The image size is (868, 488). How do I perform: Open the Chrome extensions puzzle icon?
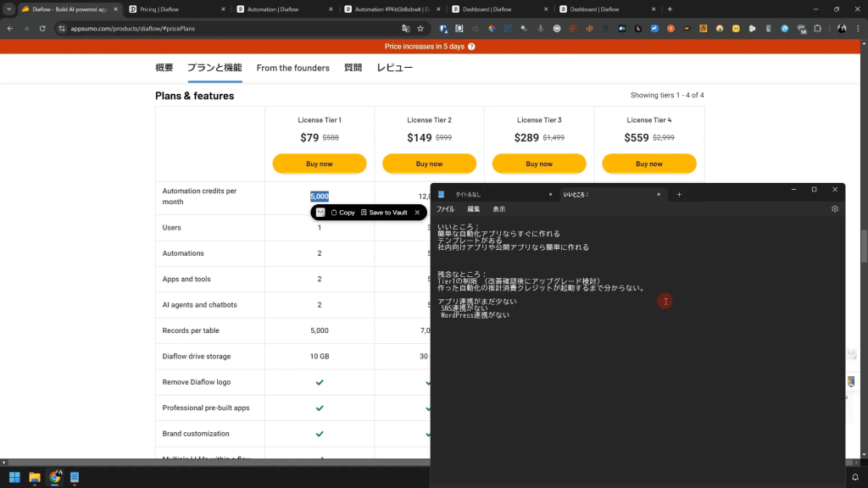pos(818,28)
